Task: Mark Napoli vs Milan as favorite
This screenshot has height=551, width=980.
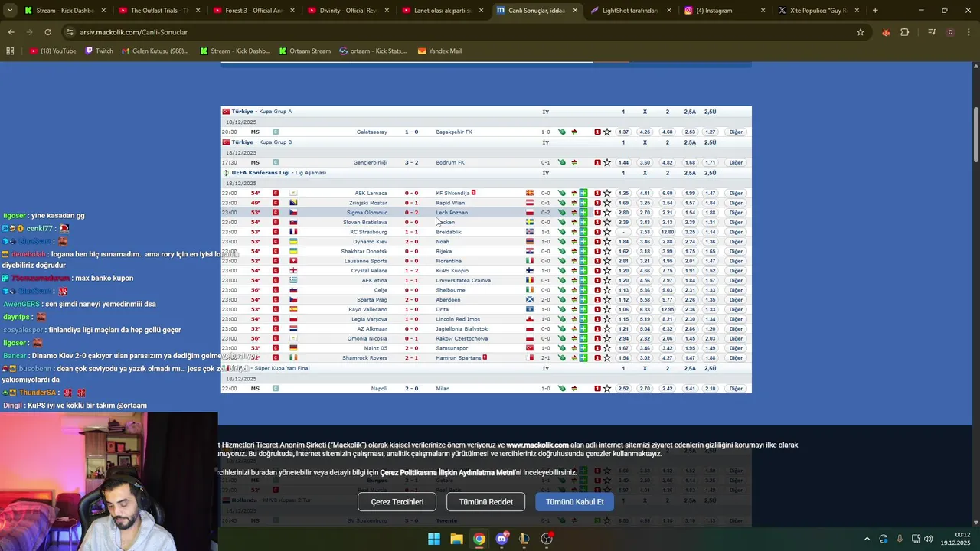Action: [607, 388]
